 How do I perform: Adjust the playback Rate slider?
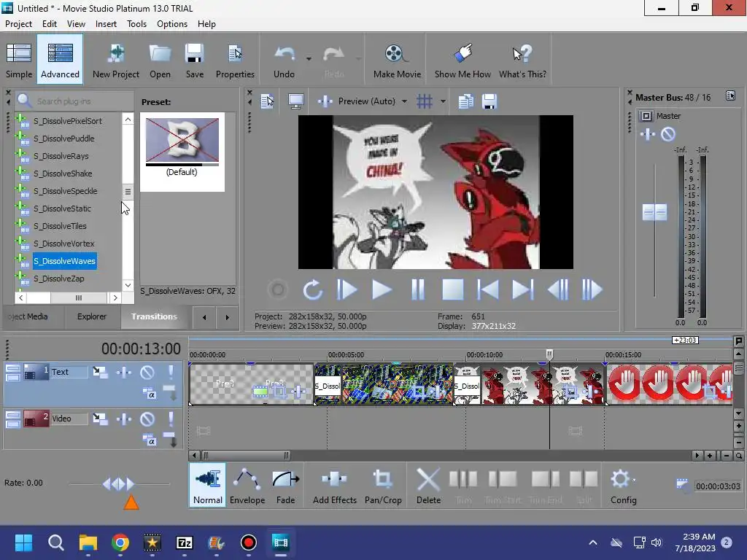[118, 484]
